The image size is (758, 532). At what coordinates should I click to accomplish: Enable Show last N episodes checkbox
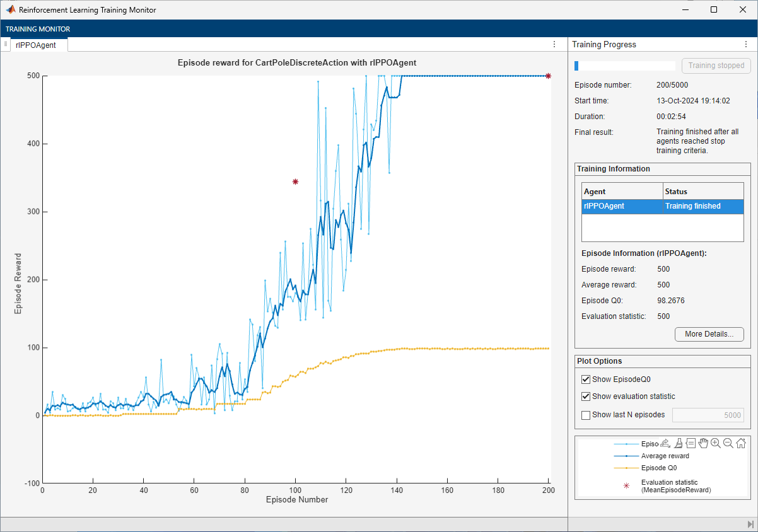click(586, 415)
